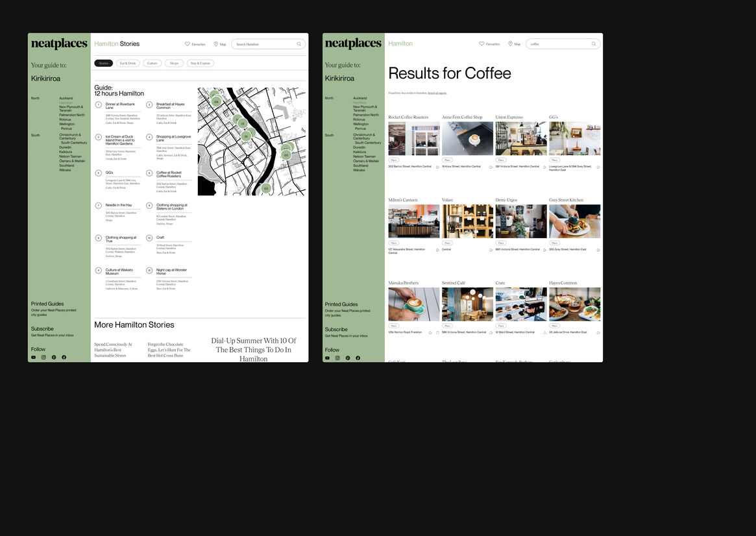
Task: Click Subscribe link in left sidebar
Action: pyautogui.click(x=42, y=328)
